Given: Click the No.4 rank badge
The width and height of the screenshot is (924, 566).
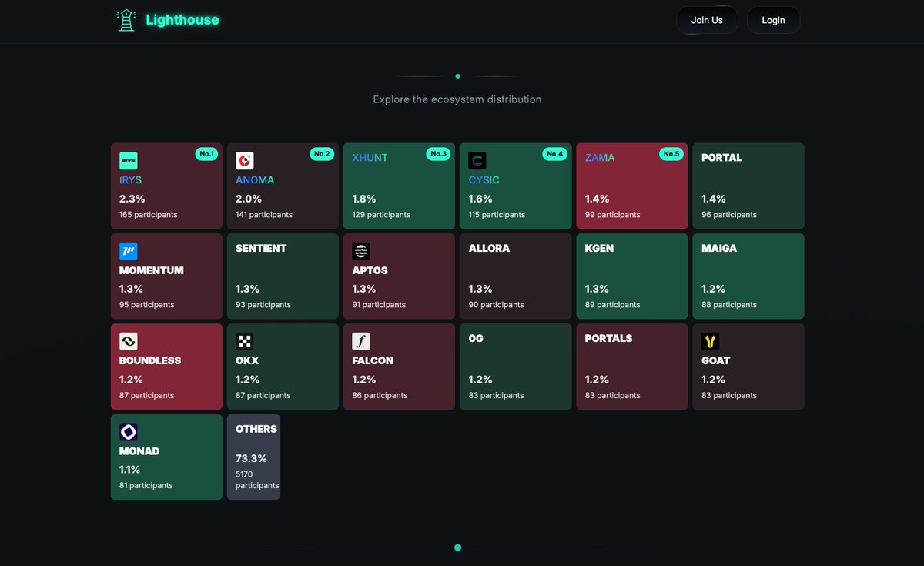Looking at the screenshot, I should click(x=554, y=154).
